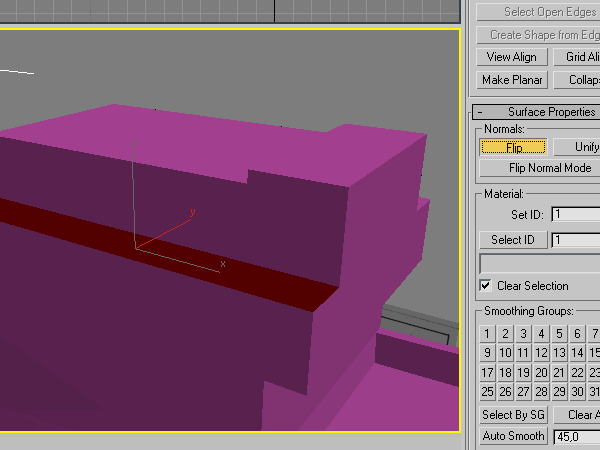Collapse the Surface Properties rollout
This screenshot has width=600, height=450.
(x=536, y=112)
